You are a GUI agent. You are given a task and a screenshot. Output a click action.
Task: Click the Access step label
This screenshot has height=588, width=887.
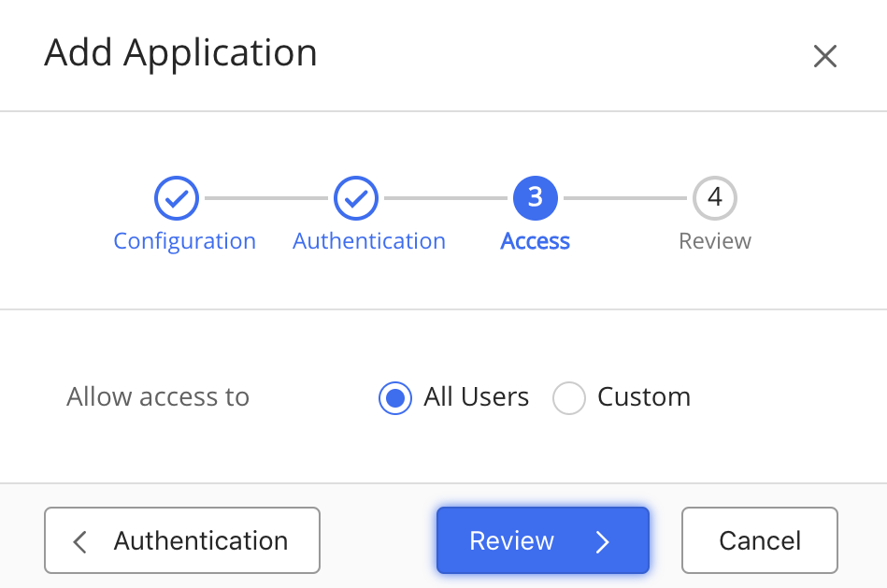coord(536,241)
